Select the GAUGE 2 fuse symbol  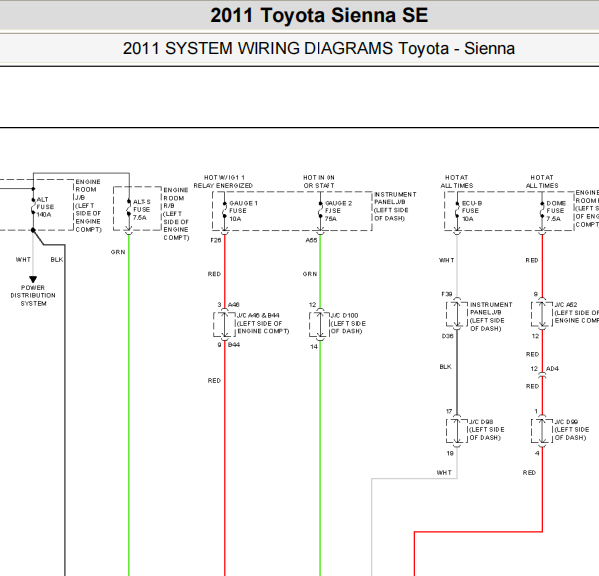320,210
